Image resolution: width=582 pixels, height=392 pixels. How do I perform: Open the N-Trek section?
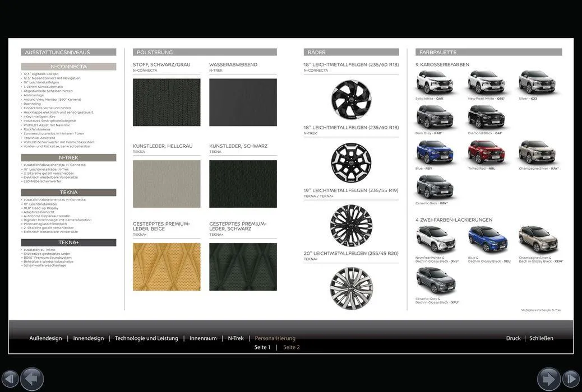(x=235, y=338)
